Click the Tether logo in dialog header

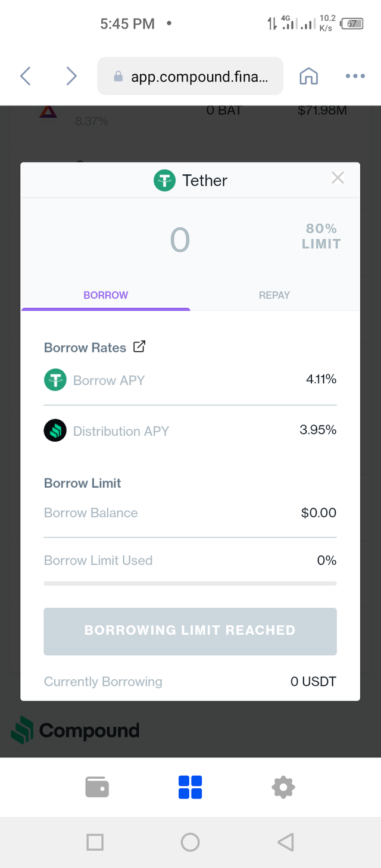[164, 180]
